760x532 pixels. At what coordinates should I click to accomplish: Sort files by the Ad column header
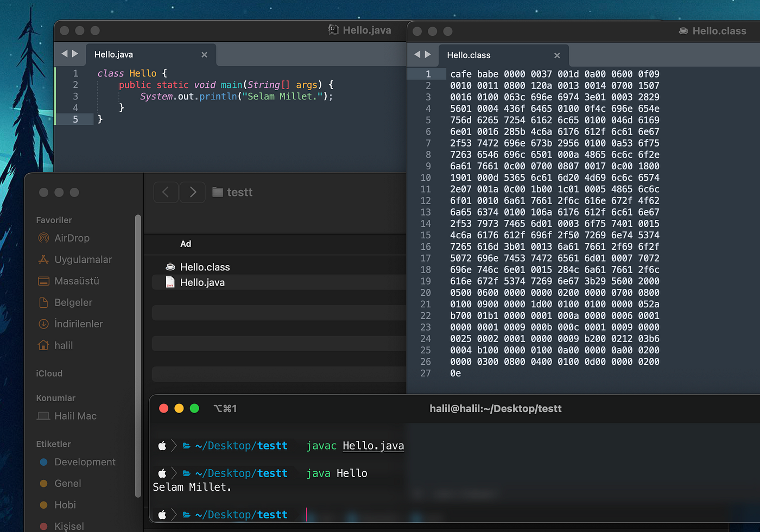[x=186, y=244]
